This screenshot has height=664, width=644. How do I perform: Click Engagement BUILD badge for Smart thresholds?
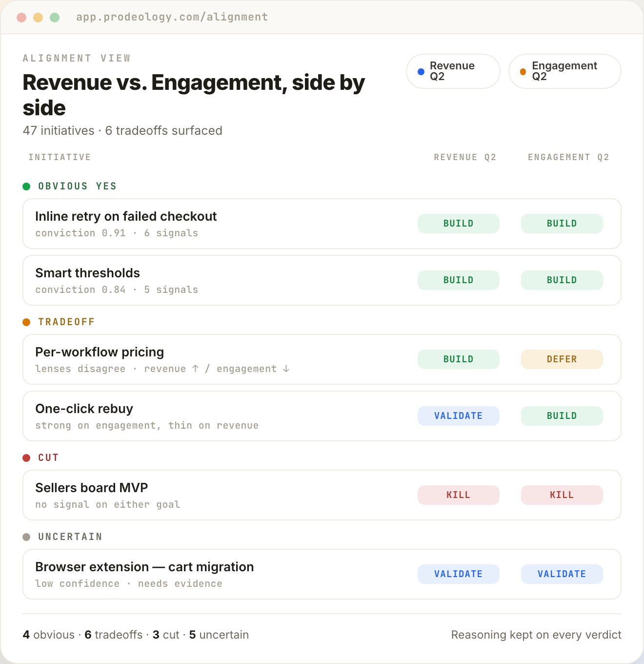coord(562,280)
